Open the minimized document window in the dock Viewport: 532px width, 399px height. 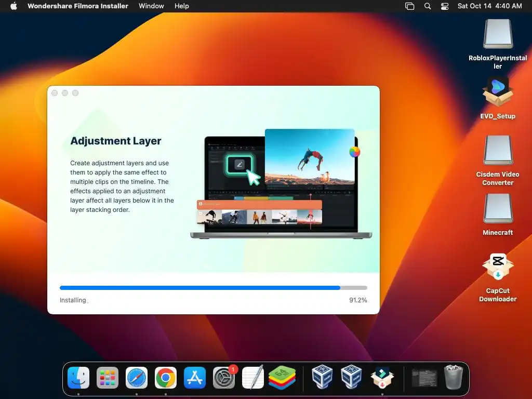tap(424, 378)
